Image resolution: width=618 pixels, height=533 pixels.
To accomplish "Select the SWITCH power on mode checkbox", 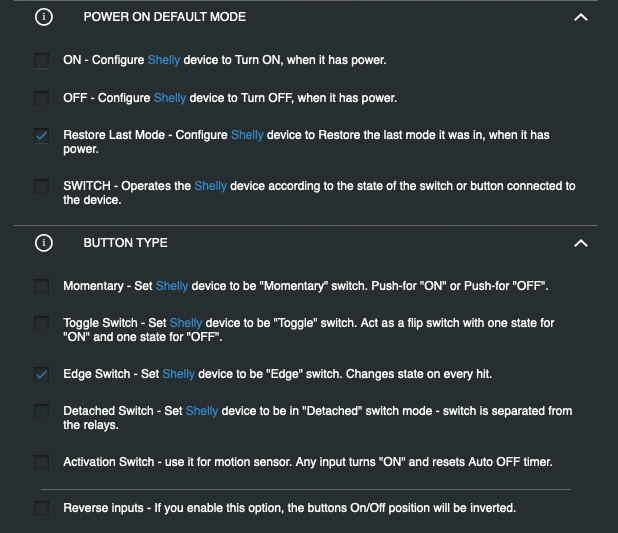I will [x=41, y=187].
